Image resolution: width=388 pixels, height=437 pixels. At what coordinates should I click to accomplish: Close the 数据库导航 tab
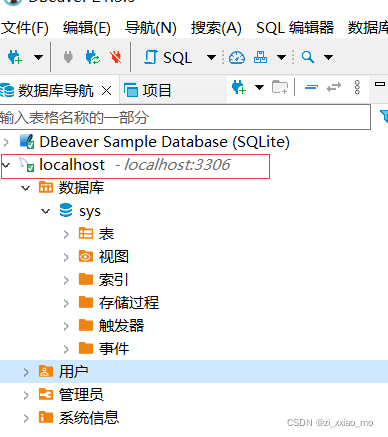click(x=107, y=91)
